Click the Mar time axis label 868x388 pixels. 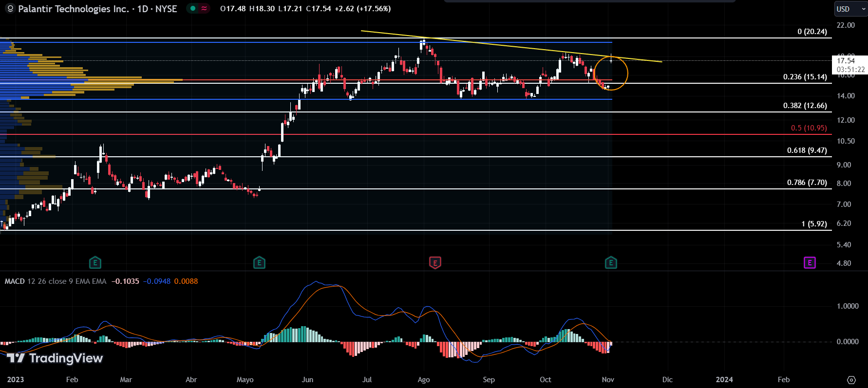126,380
